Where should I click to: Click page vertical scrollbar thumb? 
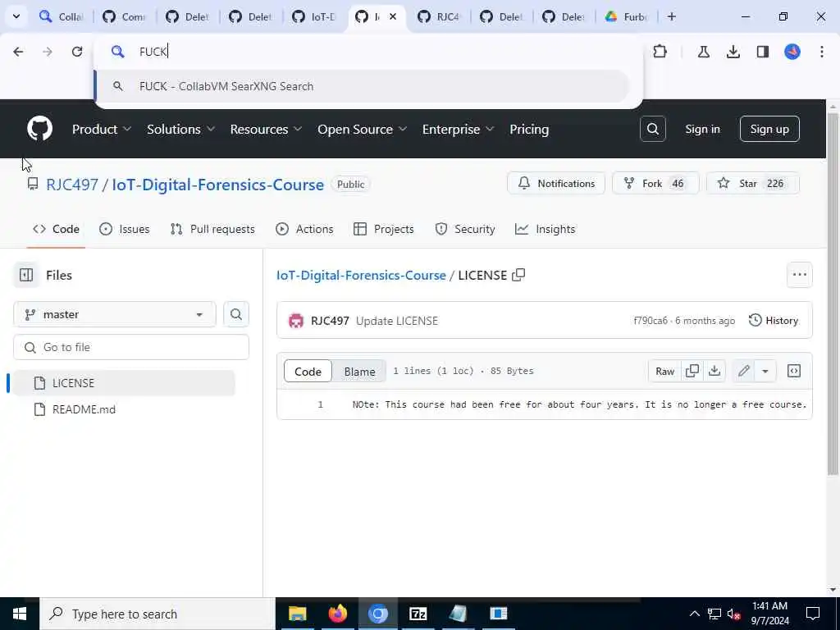click(x=833, y=294)
